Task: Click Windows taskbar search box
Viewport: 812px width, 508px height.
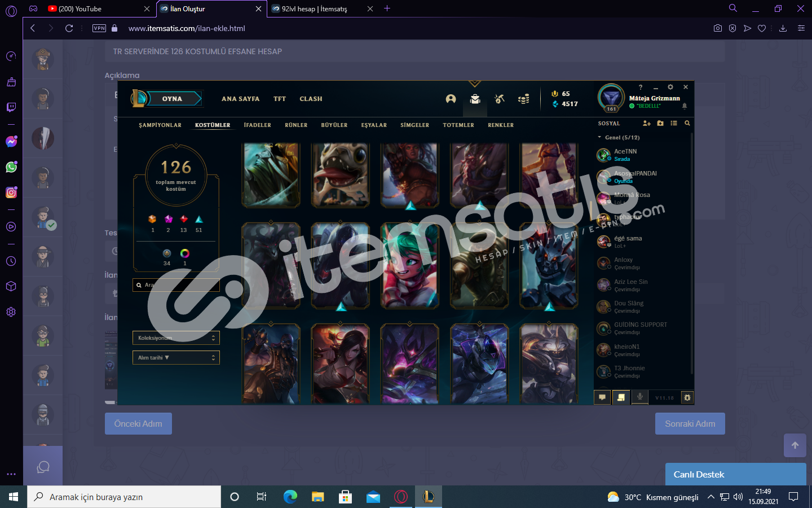Action: (x=124, y=497)
